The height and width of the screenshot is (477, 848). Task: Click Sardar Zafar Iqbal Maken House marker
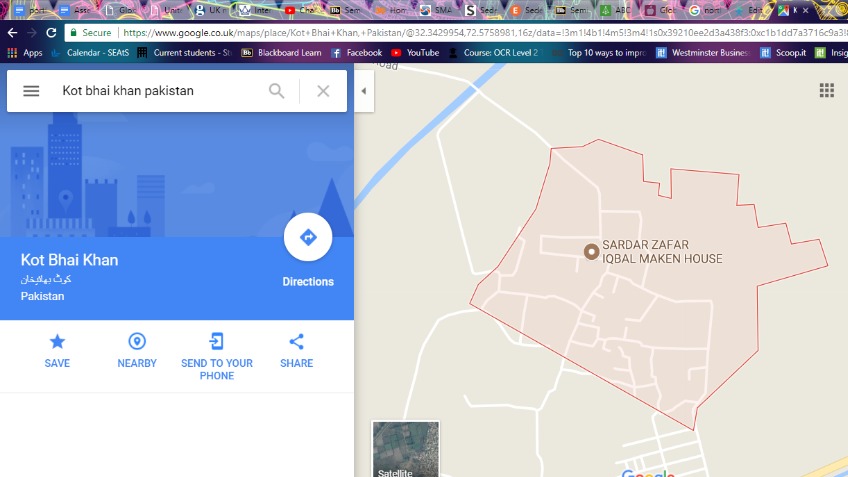[x=591, y=251]
